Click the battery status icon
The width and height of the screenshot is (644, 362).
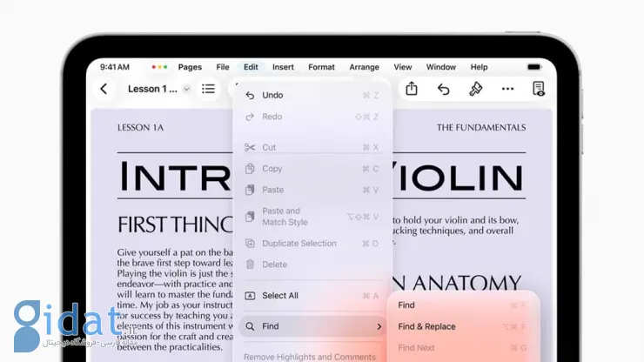(534, 67)
